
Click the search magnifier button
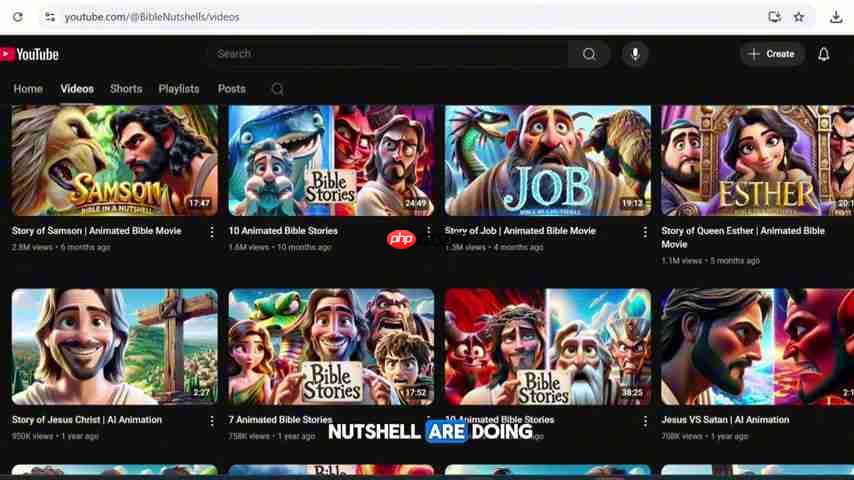[589, 54]
